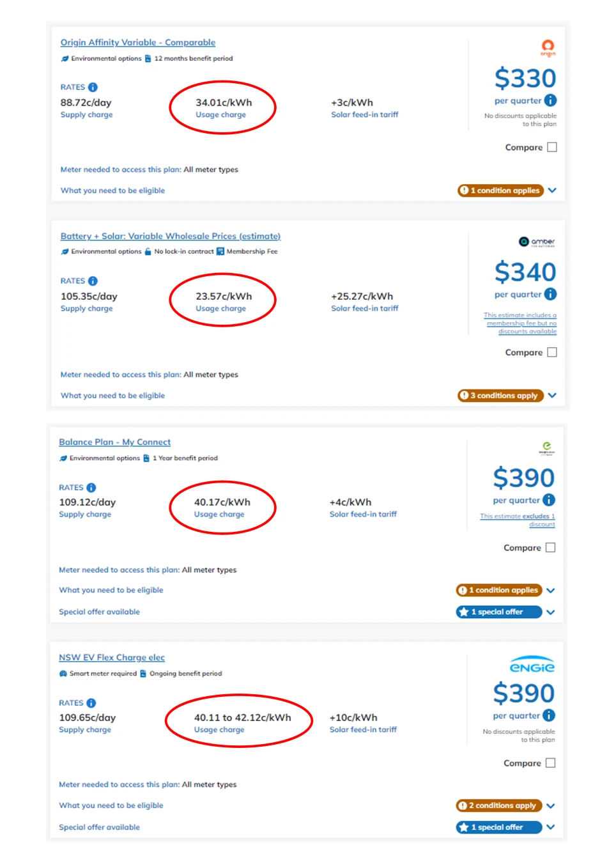This screenshot has height=863, width=616.
Task: Click the 2 conditions apply badge
Action: [x=498, y=805]
